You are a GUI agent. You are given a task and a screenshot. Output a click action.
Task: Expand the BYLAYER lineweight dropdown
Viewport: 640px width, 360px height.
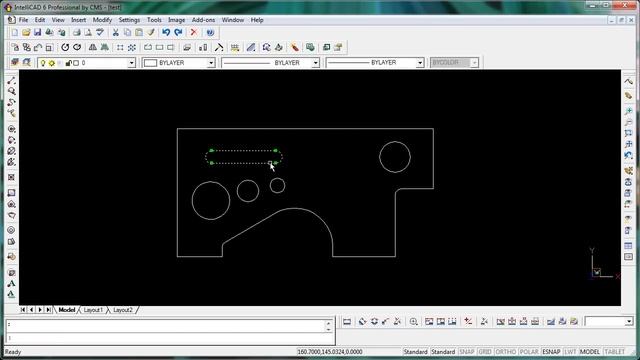420,63
